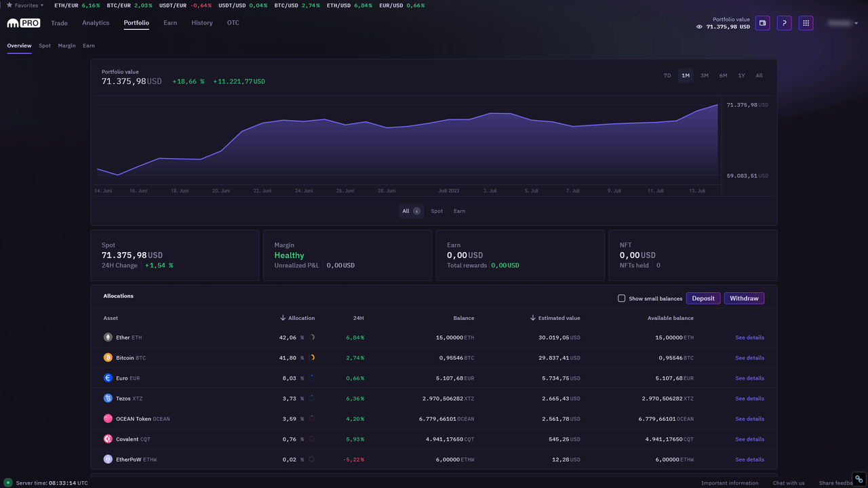Select the 1M chart range

coord(686,75)
